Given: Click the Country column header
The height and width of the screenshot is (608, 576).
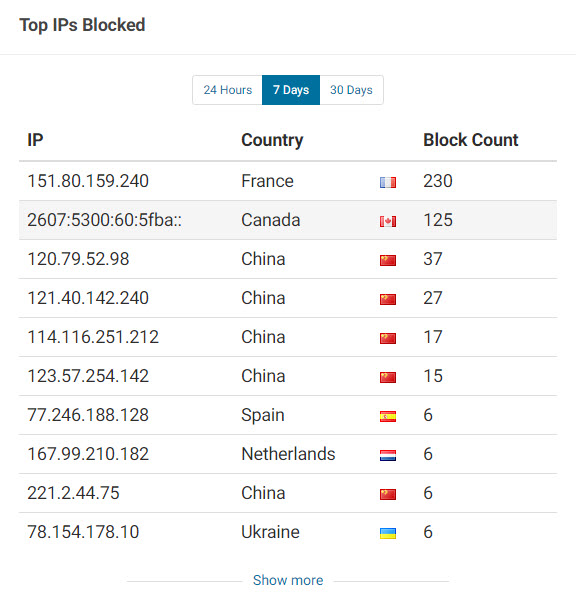Looking at the screenshot, I should [x=272, y=140].
